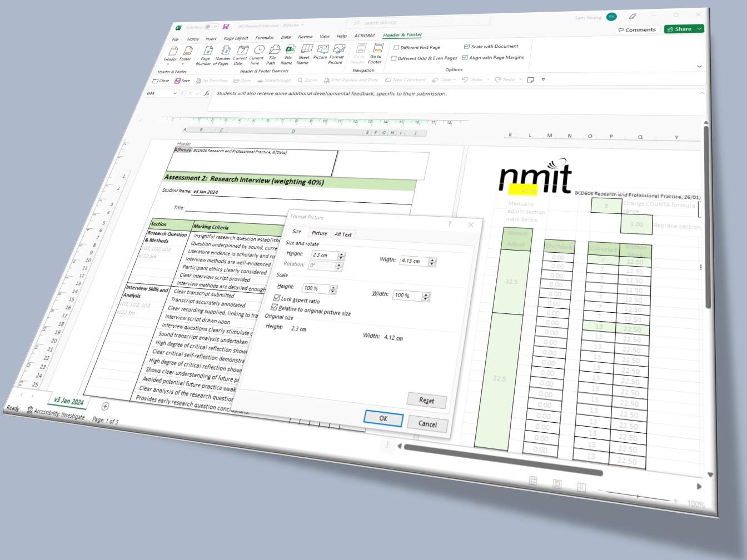Switch to the ACROBAT ribbon tab
The width and height of the screenshot is (747, 560).
click(x=365, y=36)
